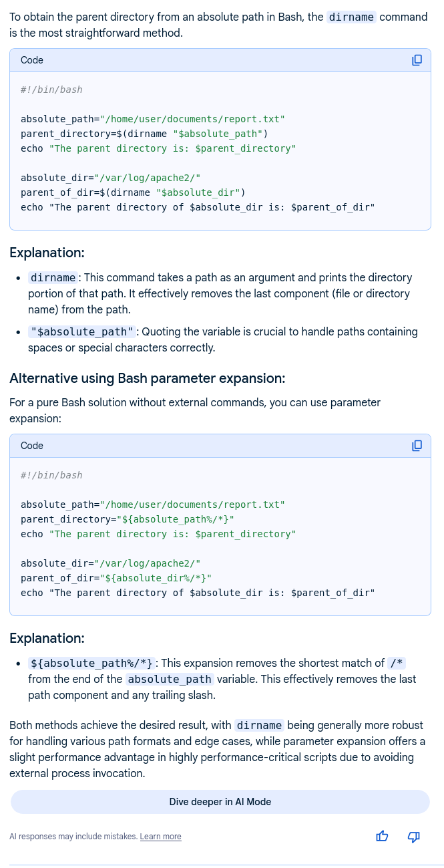This screenshot has width=444, height=868.
Task: Copy the parameter expansion code block
Action: point(417,446)
